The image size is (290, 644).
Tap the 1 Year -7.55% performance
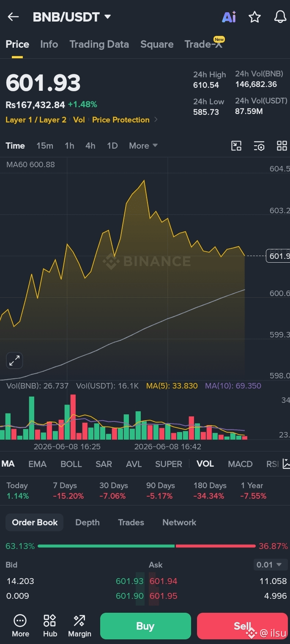[253, 491]
